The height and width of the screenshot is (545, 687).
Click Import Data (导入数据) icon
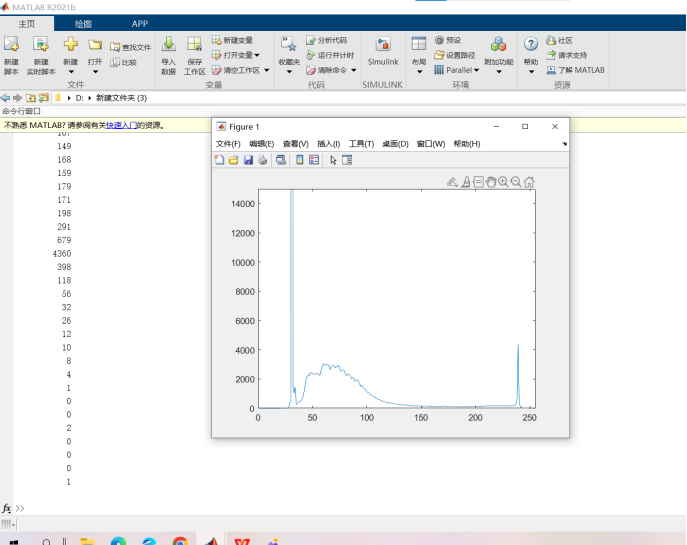tap(169, 44)
